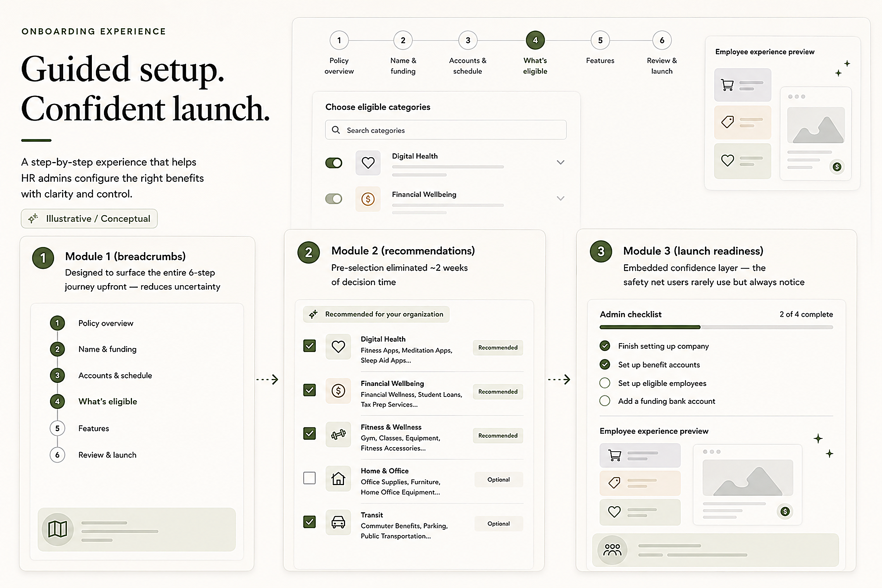Click the map icon in Module 1 card

tap(57, 529)
